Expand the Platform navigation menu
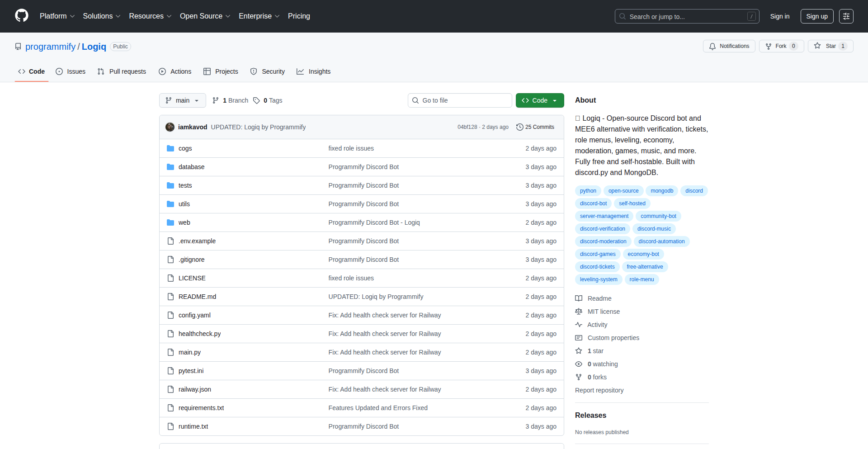The image size is (868, 449). pos(57,16)
